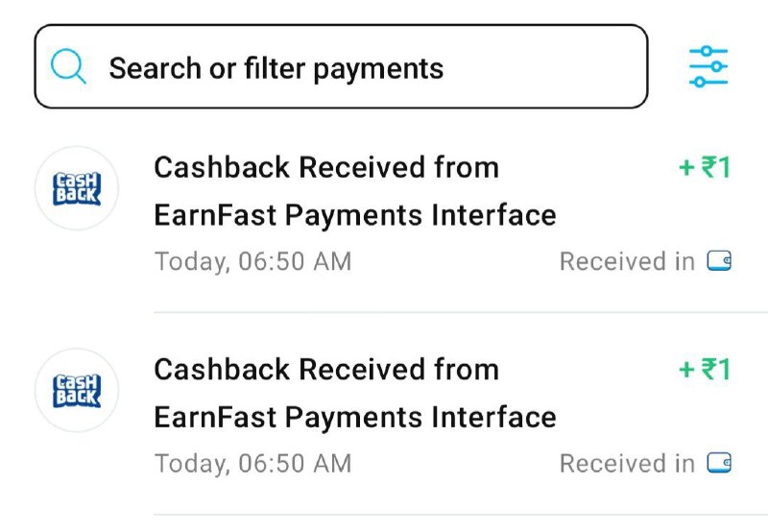Tap the magnifying glass search icon
The image size is (768, 532).
click(x=68, y=66)
